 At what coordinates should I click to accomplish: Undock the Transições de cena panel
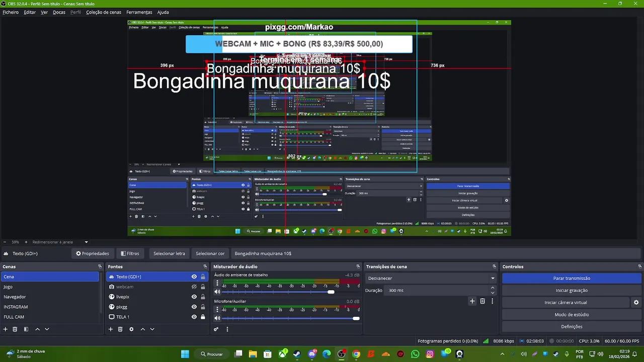point(494,266)
